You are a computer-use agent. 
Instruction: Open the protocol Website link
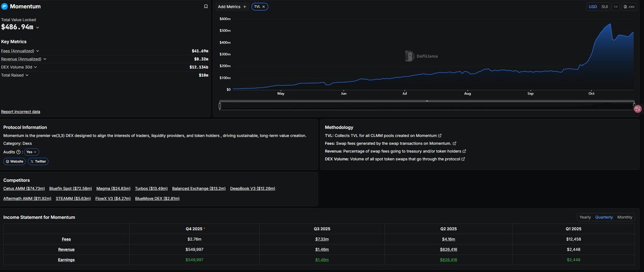tap(14, 161)
